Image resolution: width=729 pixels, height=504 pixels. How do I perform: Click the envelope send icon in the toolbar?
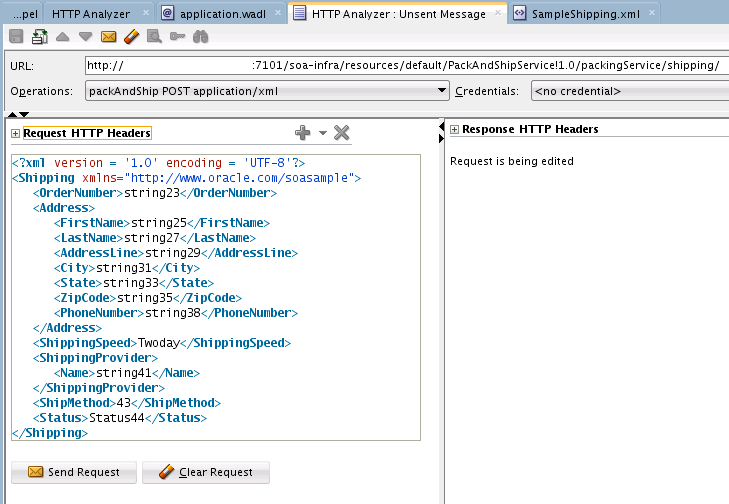(x=108, y=37)
